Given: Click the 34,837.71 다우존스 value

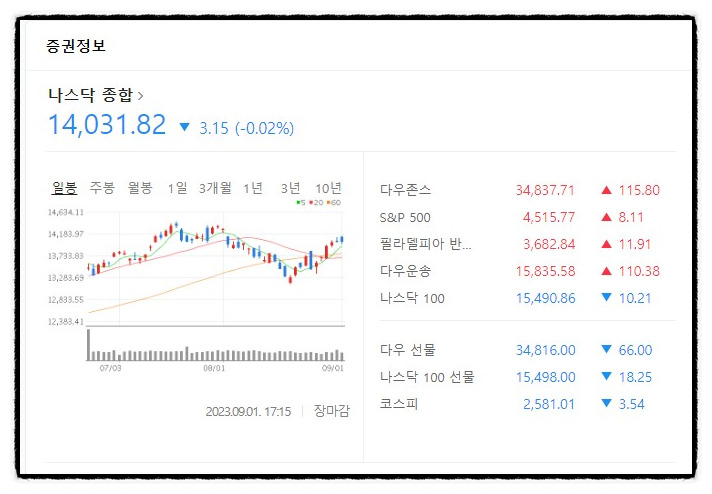Looking at the screenshot, I should click(x=545, y=190).
